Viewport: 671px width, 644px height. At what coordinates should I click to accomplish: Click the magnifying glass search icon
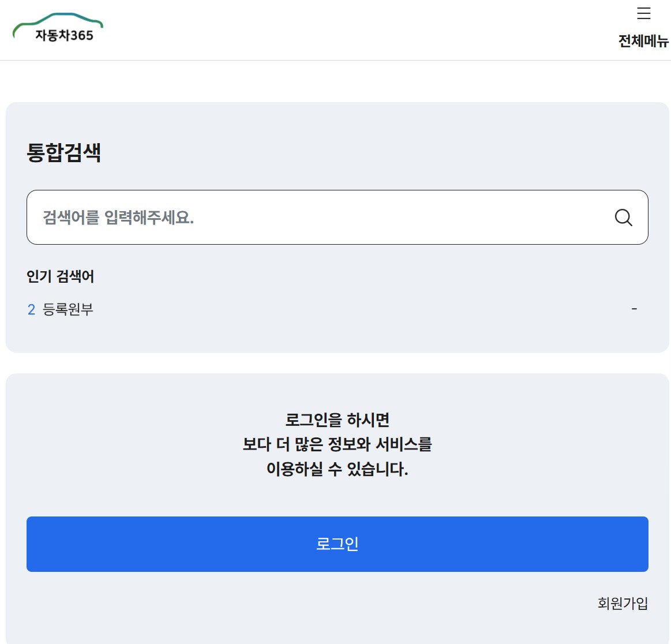tap(623, 218)
